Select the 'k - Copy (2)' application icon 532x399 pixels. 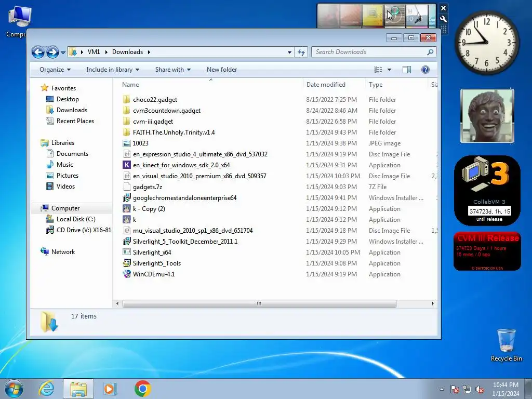pyautogui.click(x=127, y=209)
